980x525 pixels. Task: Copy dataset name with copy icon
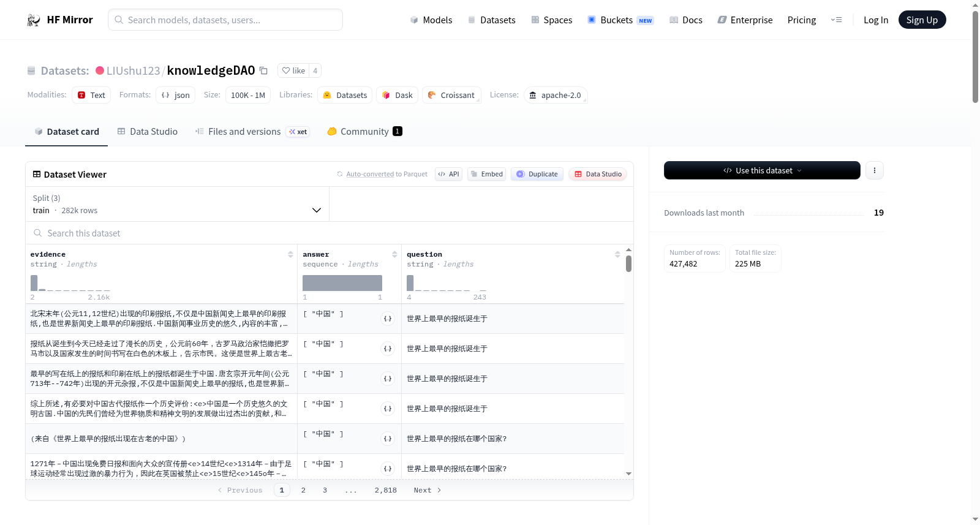pos(263,70)
